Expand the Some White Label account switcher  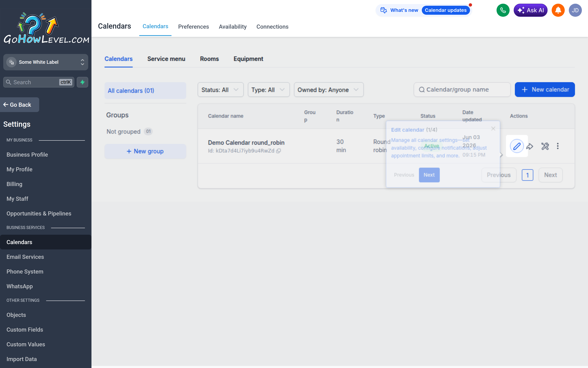pos(46,62)
